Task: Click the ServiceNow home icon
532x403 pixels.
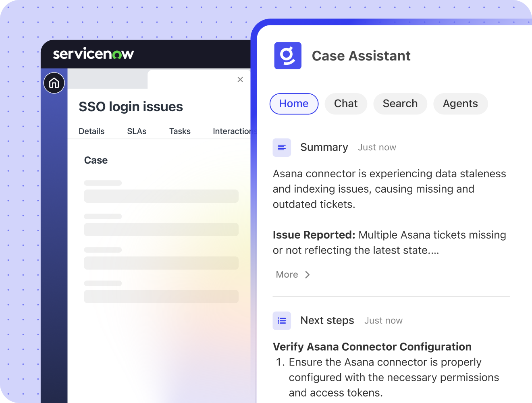Action: click(x=54, y=83)
